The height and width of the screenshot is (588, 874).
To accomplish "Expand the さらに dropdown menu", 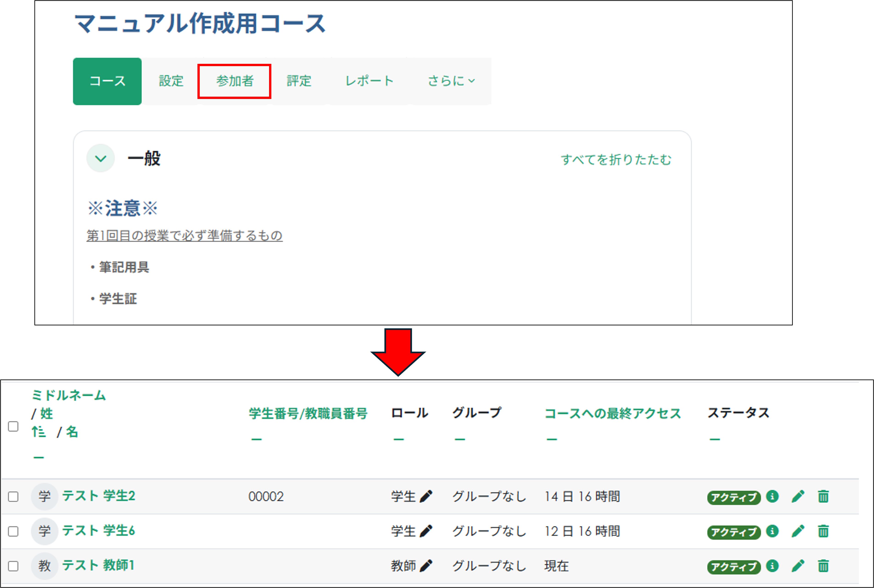I will [451, 81].
